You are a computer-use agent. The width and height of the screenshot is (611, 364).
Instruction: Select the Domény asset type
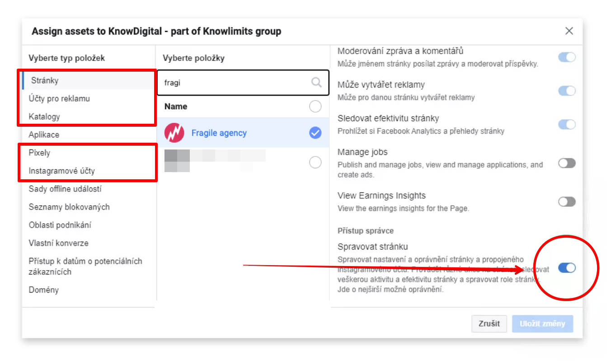(43, 290)
